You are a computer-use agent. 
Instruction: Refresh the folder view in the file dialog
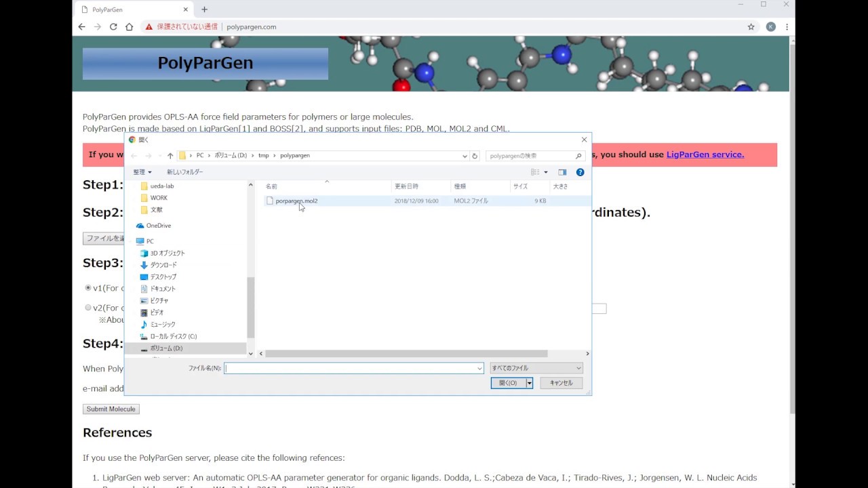pyautogui.click(x=475, y=156)
